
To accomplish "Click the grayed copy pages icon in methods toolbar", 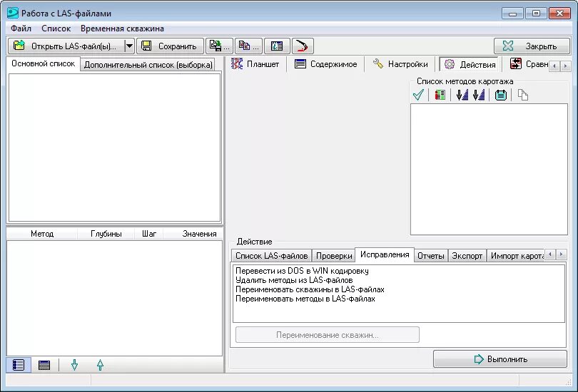I will [x=523, y=95].
